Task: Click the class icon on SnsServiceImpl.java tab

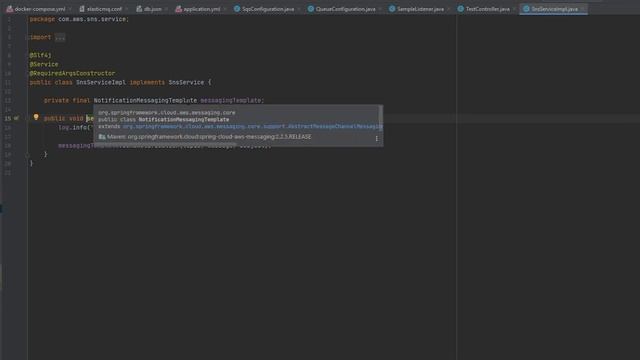Action: tap(526, 9)
